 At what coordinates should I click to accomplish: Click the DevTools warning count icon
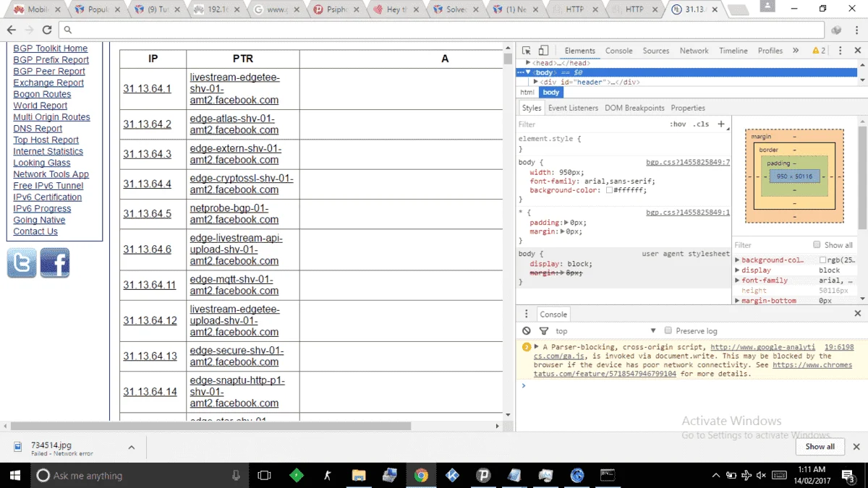click(819, 51)
